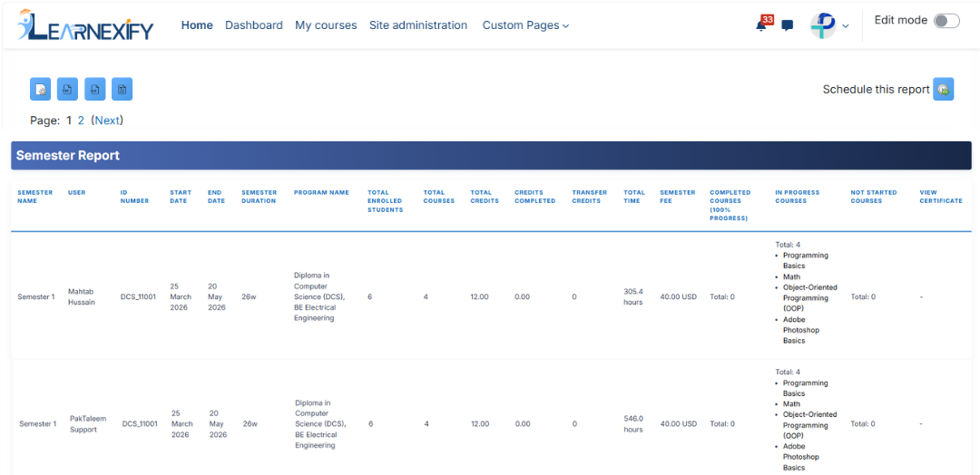Screen dimensions: 980x475
Task: Click the user profile avatar
Action: point(823,25)
